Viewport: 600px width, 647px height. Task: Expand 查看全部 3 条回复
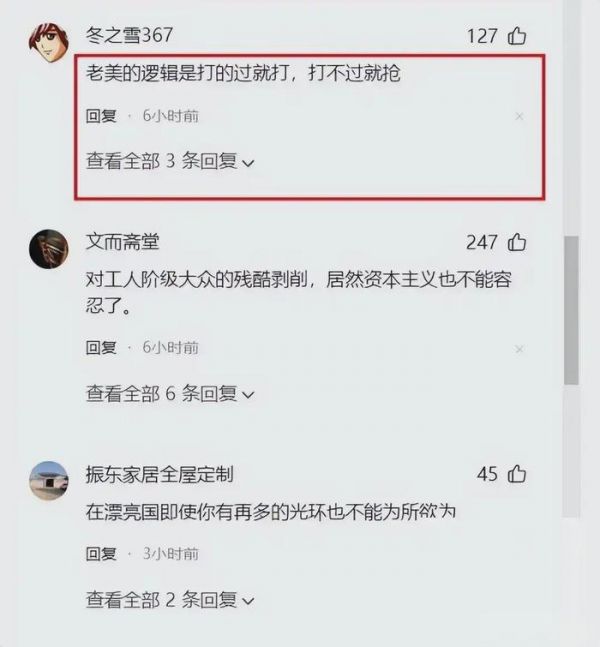[x=170, y=161]
